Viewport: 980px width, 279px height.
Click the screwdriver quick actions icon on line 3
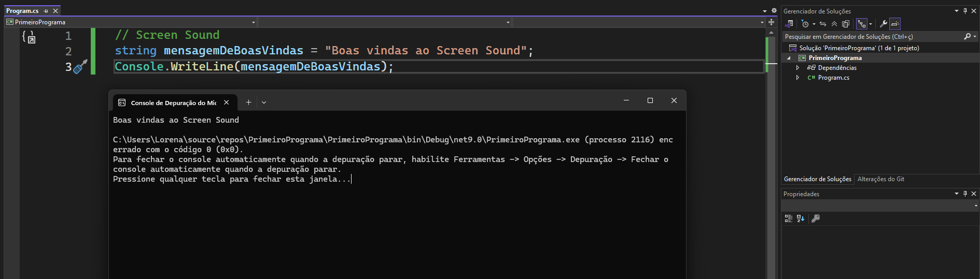point(80,67)
